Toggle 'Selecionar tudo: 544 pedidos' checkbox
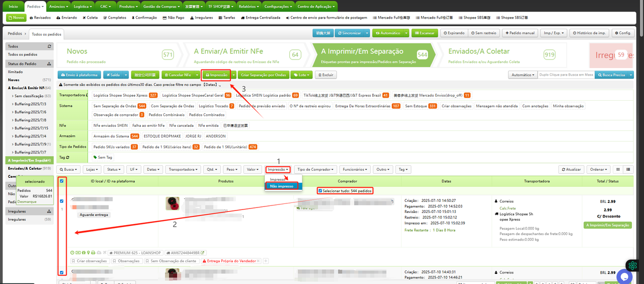This screenshot has width=644, height=284. click(x=320, y=191)
